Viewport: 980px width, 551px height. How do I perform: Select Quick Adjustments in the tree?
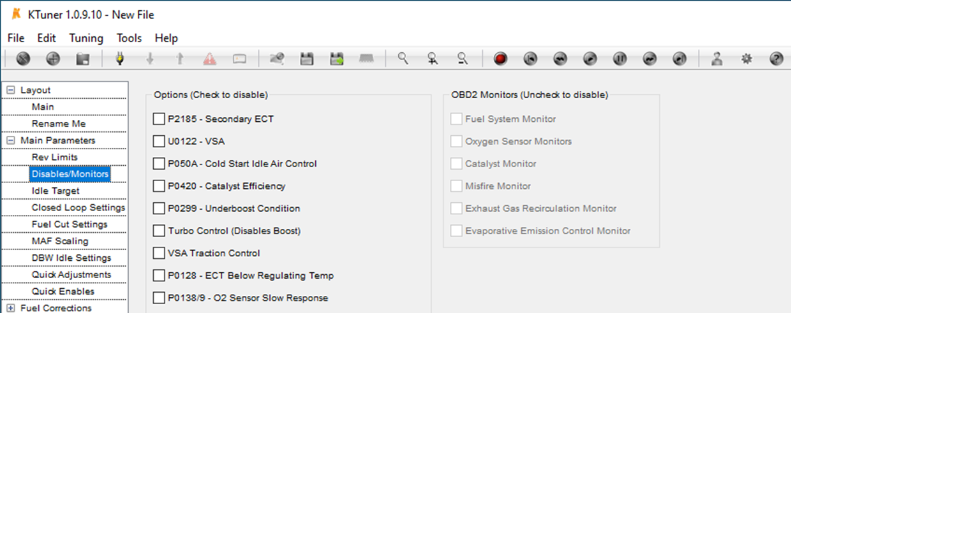(71, 275)
